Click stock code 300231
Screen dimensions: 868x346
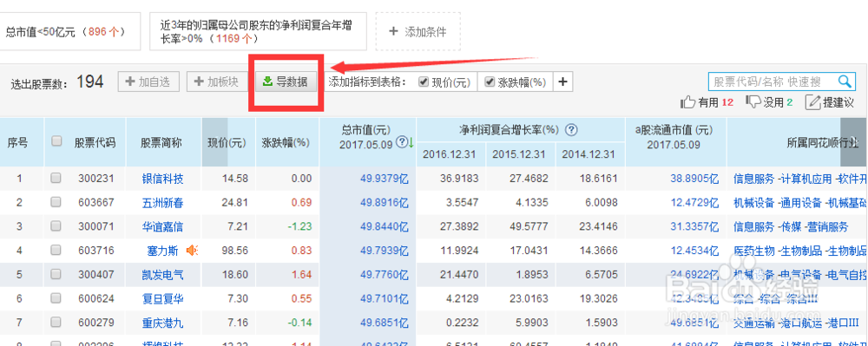(x=95, y=180)
